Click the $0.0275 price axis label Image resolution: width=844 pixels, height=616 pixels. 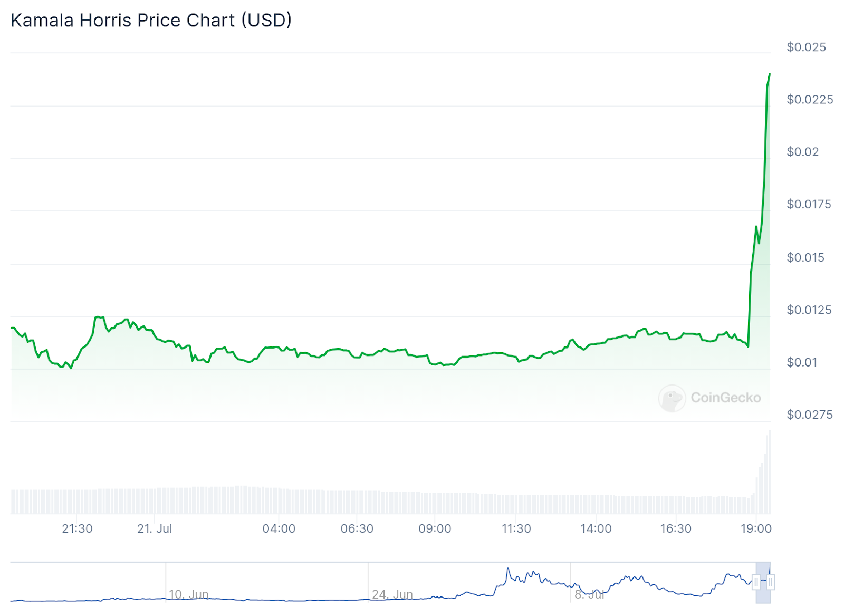809,415
